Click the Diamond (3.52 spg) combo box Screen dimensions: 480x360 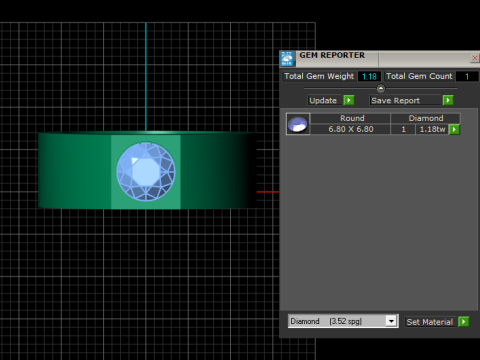(343, 321)
